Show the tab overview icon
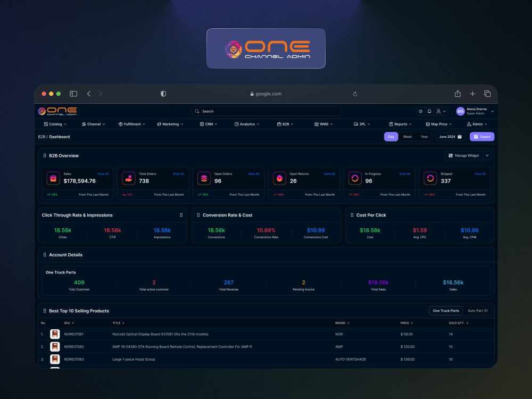 click(487, 94)
